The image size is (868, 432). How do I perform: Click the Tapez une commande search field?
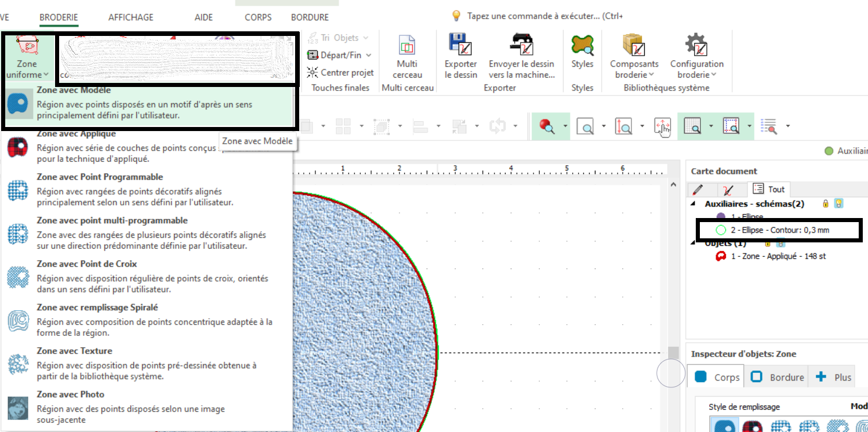(x=545, y=16)
